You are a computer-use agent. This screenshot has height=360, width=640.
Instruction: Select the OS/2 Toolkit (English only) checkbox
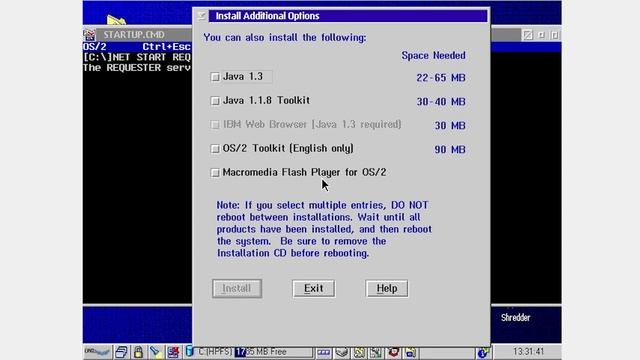click(215, 149)
